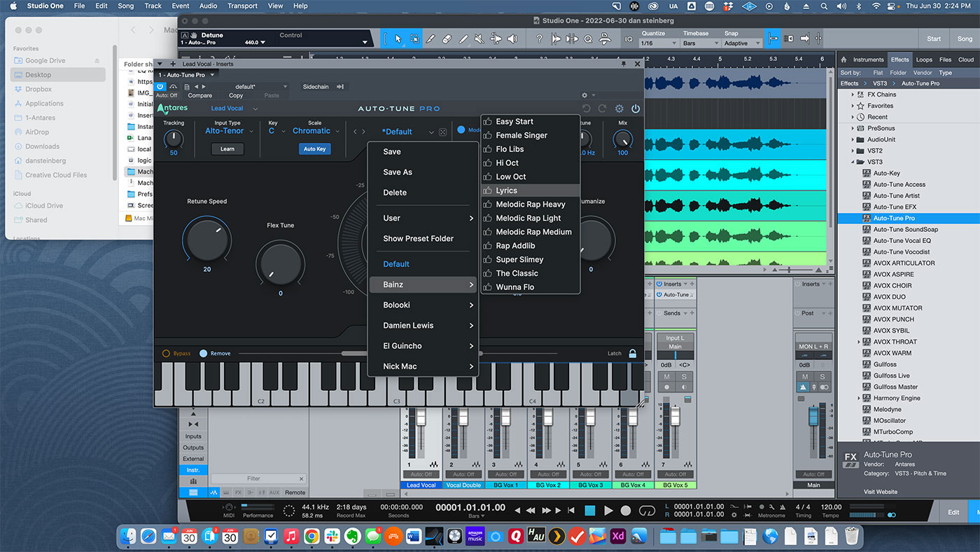Viewport: 980px width, 552px height.
Task: Select the Listen speaker tool in toolbar
Action: click(512, 39)
